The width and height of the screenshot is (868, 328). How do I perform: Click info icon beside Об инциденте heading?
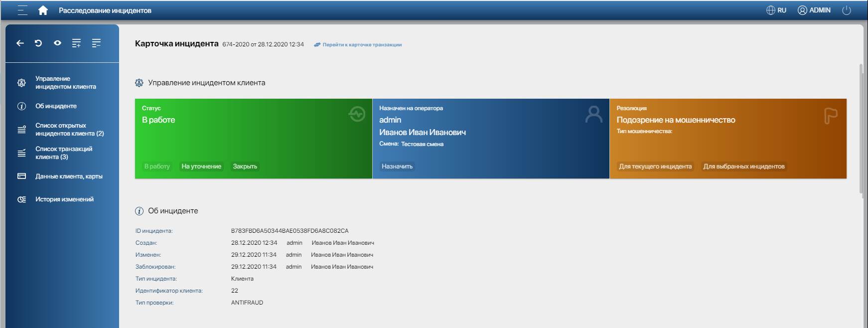(x=139, y=211)
